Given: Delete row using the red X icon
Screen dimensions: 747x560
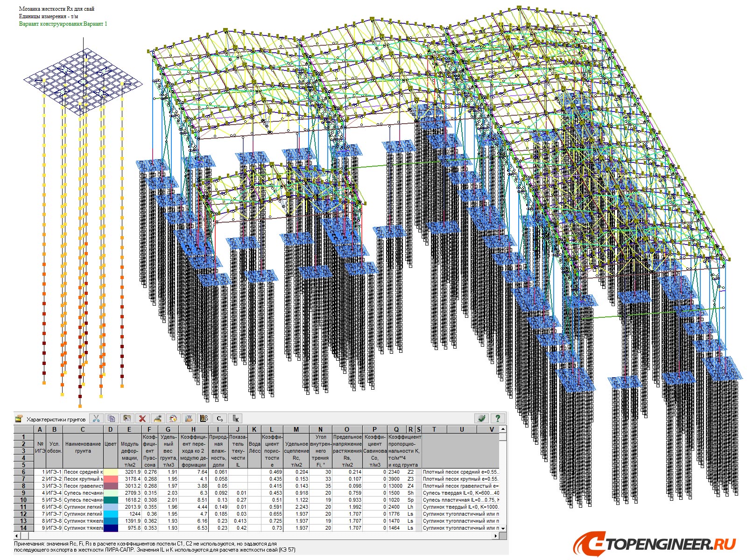Looking at the screenshot, I should coord(142,419).
